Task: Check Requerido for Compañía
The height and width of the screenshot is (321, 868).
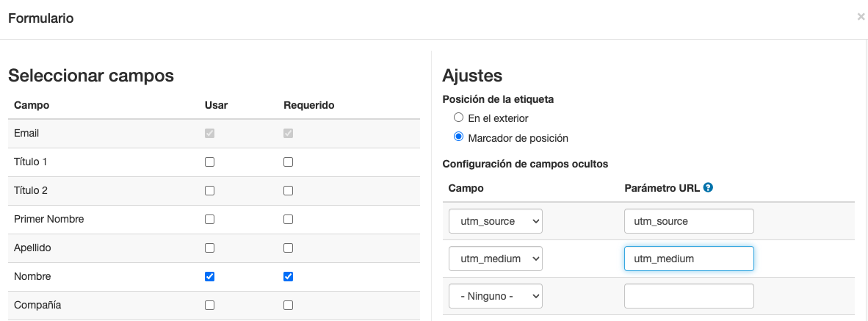Action: point(288,305)
